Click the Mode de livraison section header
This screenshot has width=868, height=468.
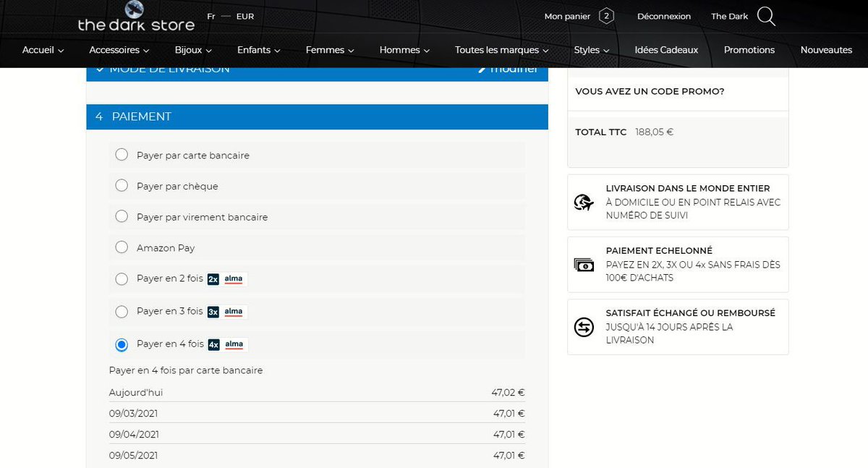[x=317, y=75]
